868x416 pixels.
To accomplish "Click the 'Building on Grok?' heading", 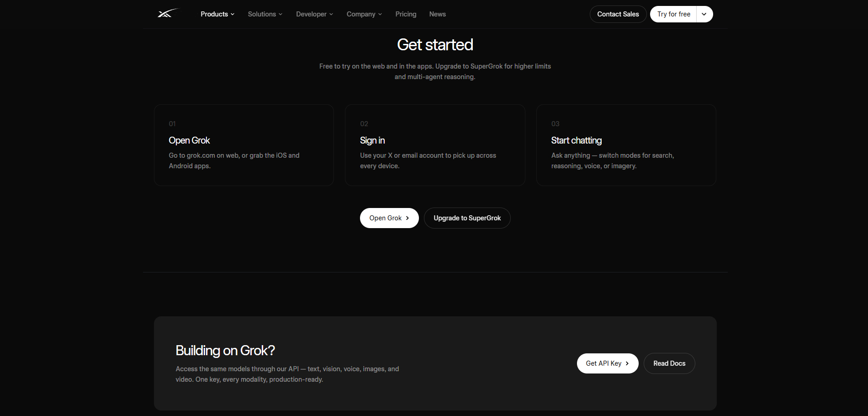I will [225, 351].
